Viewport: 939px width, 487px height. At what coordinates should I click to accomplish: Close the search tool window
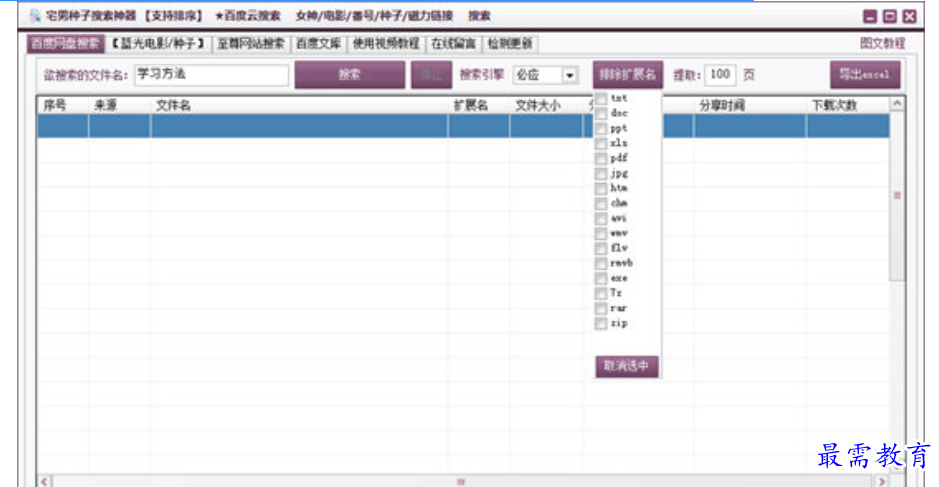[910, 16]
